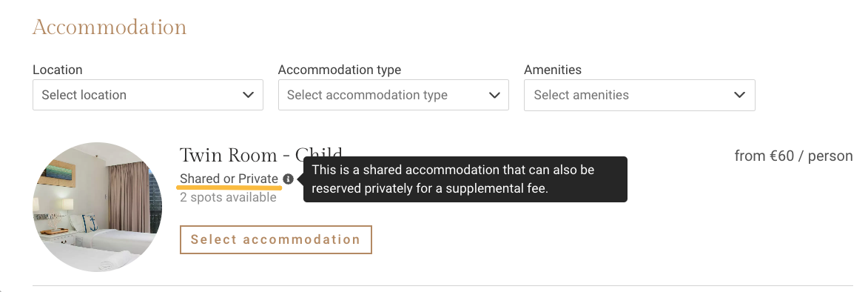This screenshot has width=868, height=292.
Task: Click the Shared or Private underlined label
Action: (x=229, y=179)
